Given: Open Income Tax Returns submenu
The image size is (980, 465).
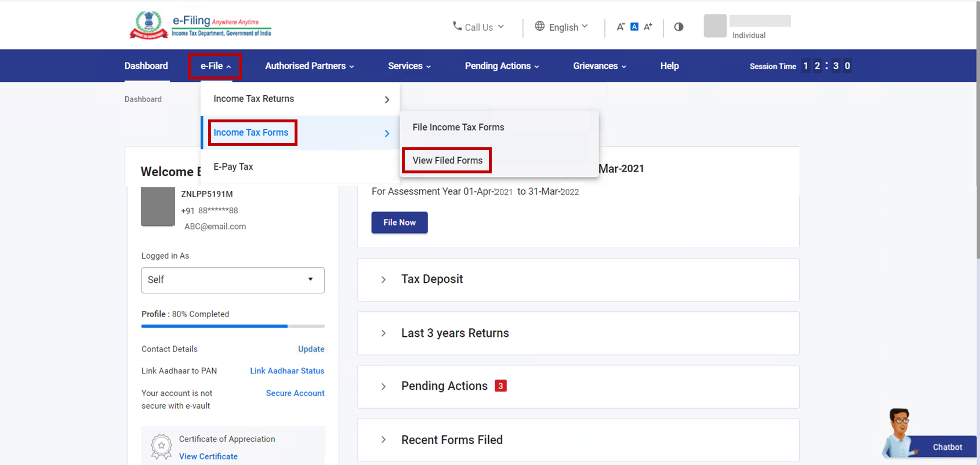Looking at the screenshot, I should coord(300,99).
